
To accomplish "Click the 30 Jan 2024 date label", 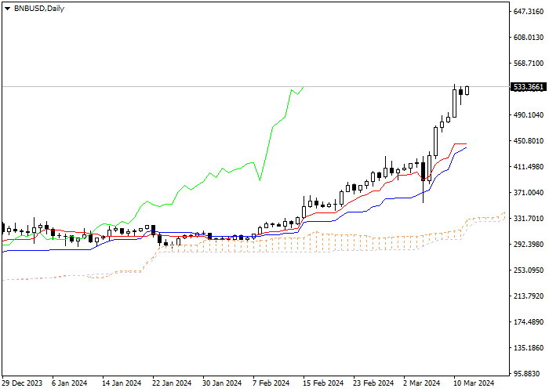I will point(222,383).
